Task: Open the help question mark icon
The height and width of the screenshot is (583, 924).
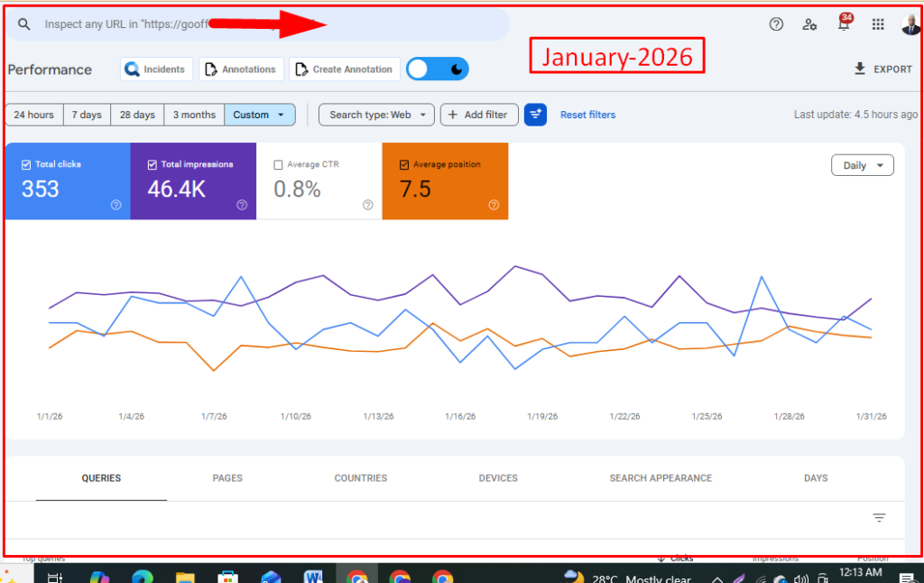Action: pyautogui.click(x=776, y=24)
